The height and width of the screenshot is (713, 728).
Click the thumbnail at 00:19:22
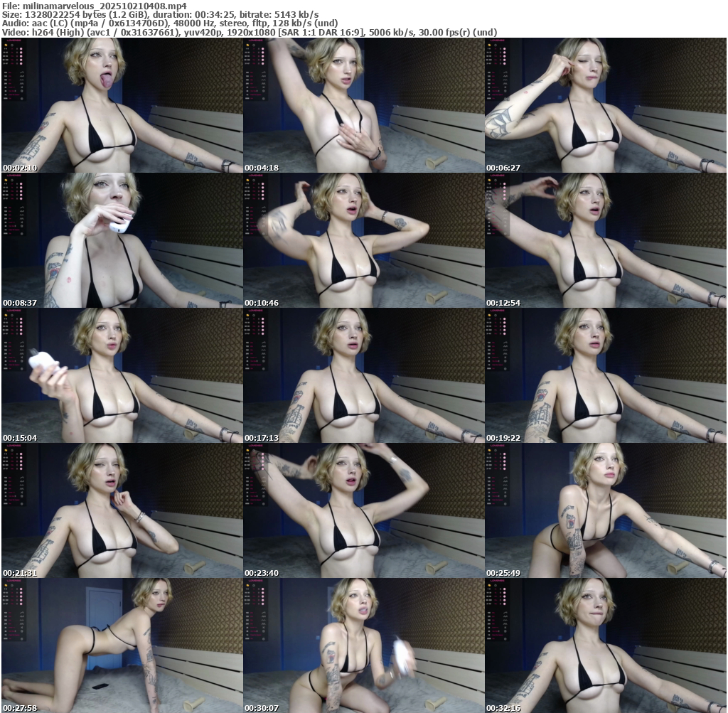coord(605,375)
